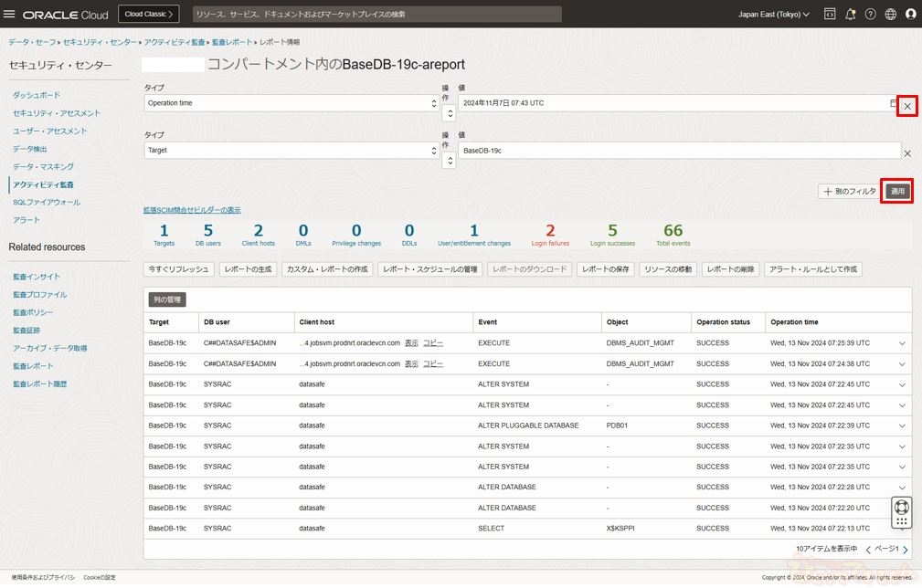Screen dimensions: 922x588
Task: Open the user profile avatar
Action: pyautogui.click(x=910, y=15)
